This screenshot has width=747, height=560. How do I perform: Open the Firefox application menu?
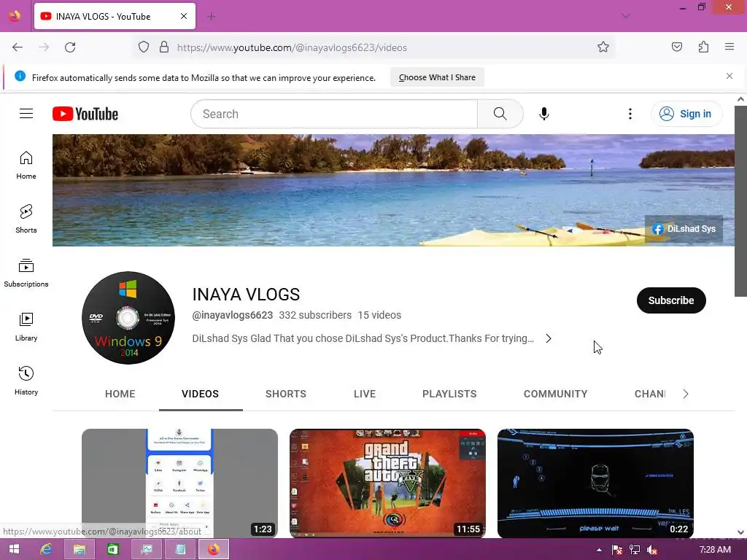pos(729,47)
